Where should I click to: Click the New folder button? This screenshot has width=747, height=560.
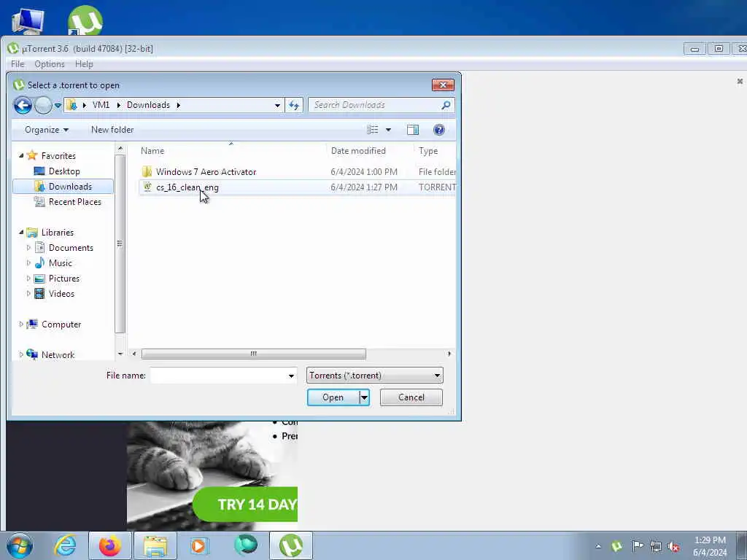[112, 130]
